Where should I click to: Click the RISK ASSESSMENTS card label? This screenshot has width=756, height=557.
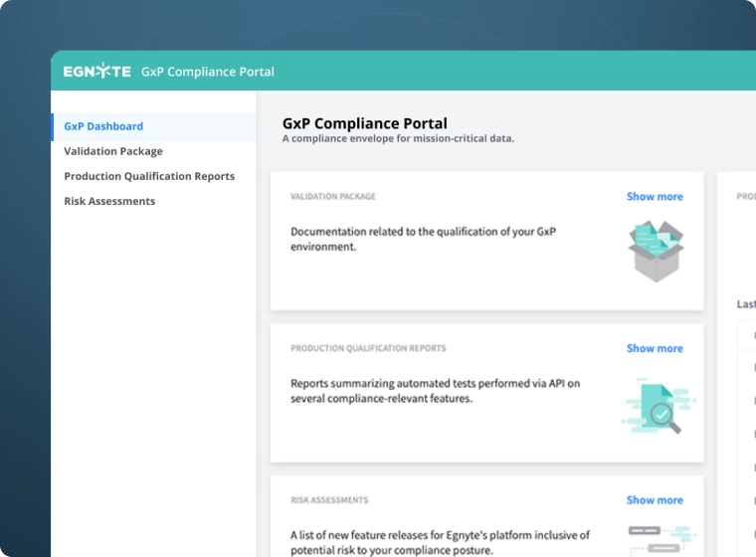point(329,500)
